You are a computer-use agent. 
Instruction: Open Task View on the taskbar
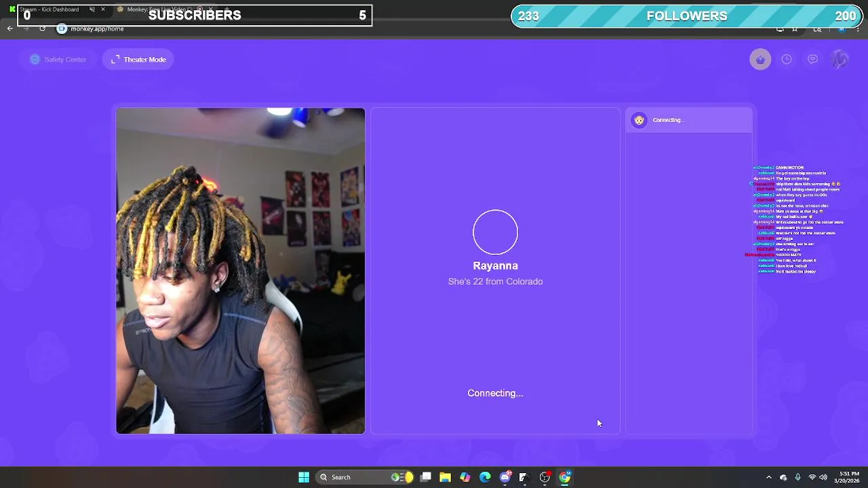[x=426, y=477]
